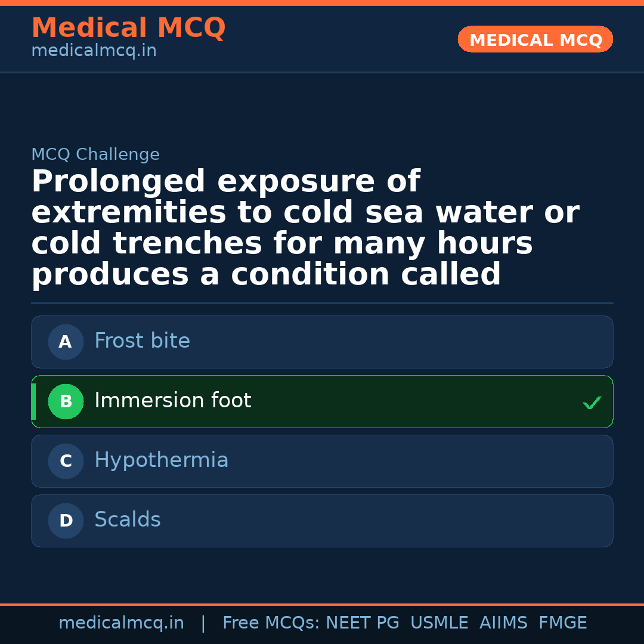
Task: Click the letter A option circle
Action: click(66, 342)
